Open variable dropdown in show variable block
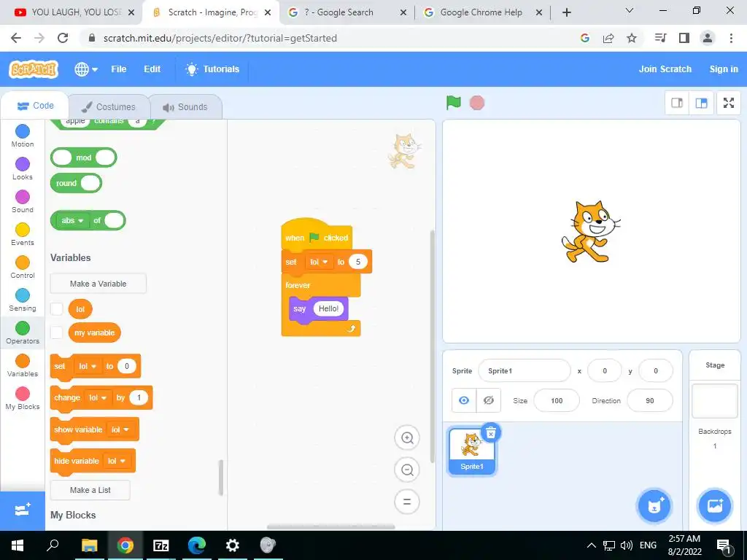The height and width of the screenshot is (560, 747). pyautogui.click(x=120, y=429)
